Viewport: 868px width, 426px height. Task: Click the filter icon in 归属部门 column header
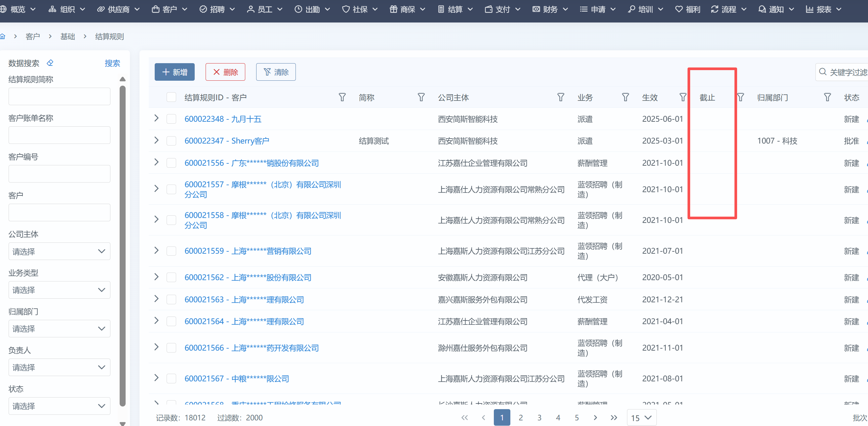(827, 98)
